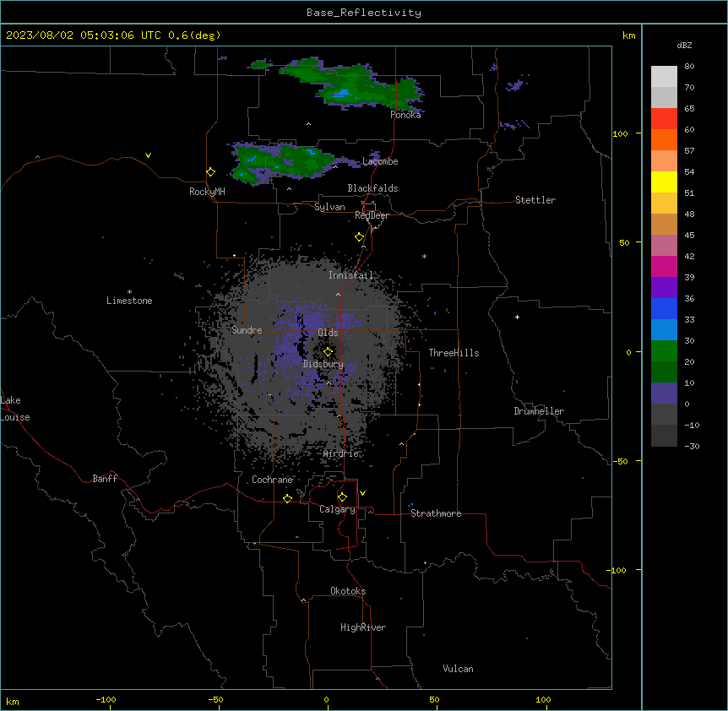Click the RockyMH label
Image resolution: width=728 pixels, height=711 pixels.
point(207,192)
